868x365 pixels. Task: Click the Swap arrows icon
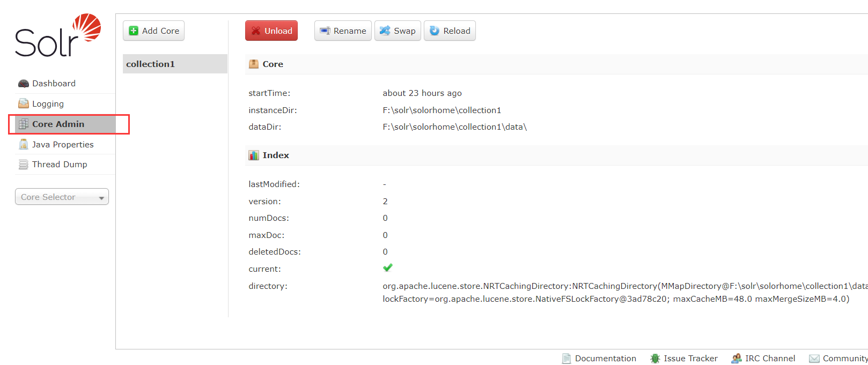385,31
